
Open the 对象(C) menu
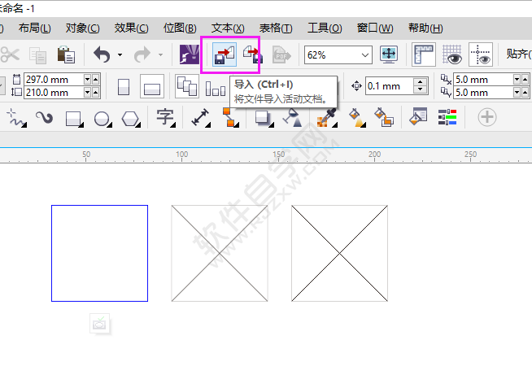pos(82,28)
